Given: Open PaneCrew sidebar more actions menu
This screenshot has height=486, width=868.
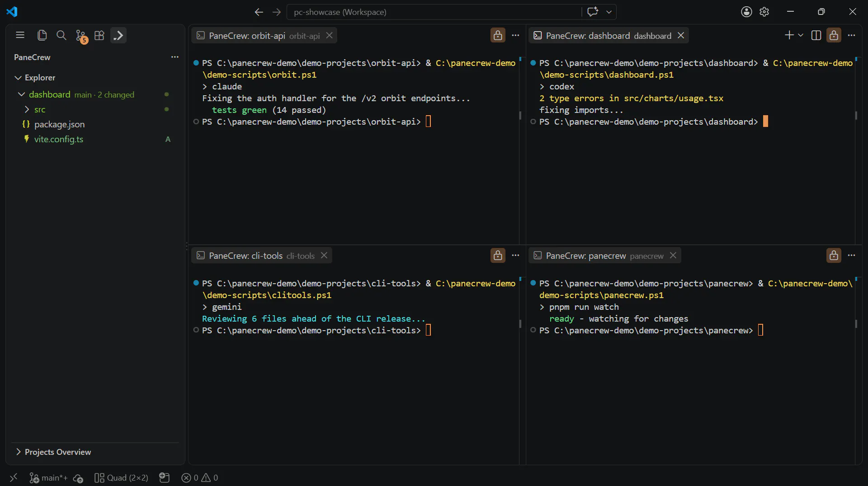Looking at the screenshot, I should 175,57.
